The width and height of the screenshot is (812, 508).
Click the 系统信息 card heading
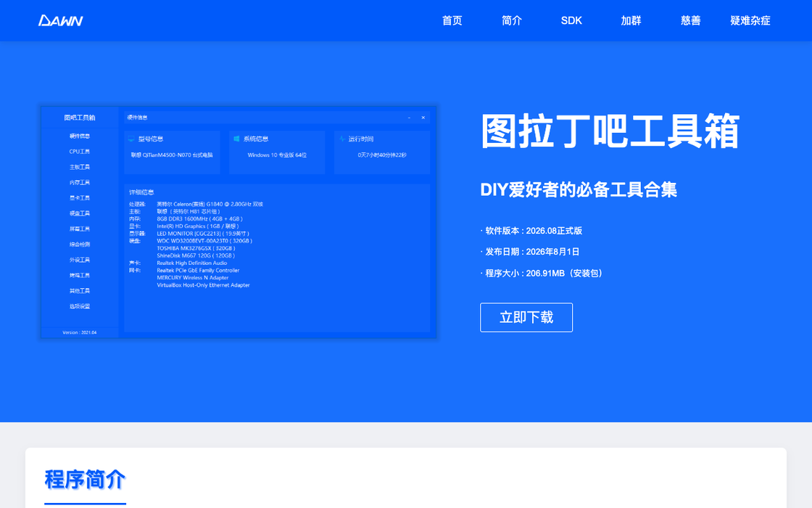point(256,139)
